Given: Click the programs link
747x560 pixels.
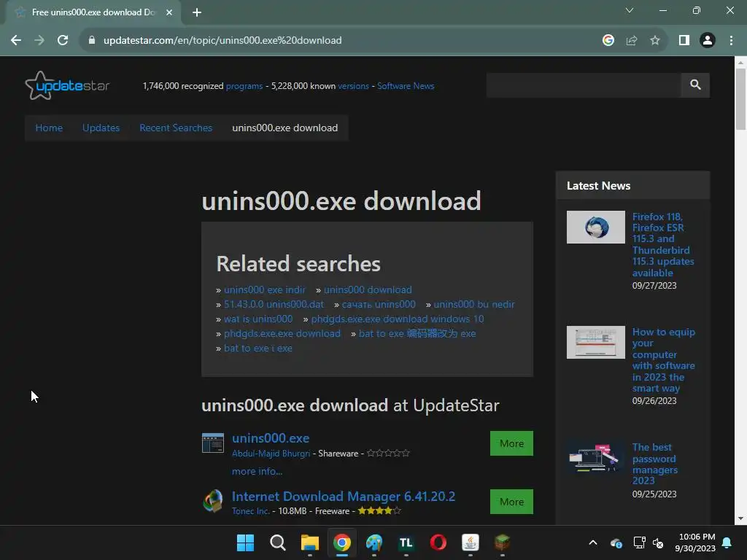Looking at the screenshot, I should tap(244, 86).
